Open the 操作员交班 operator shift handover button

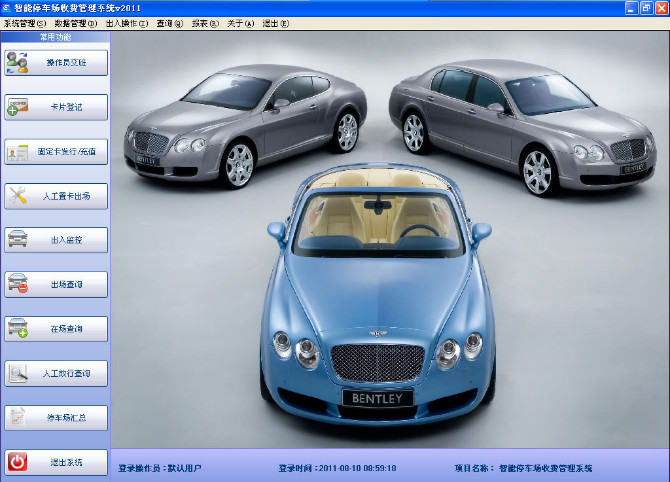pyautogui.click(x=56, y=63)
